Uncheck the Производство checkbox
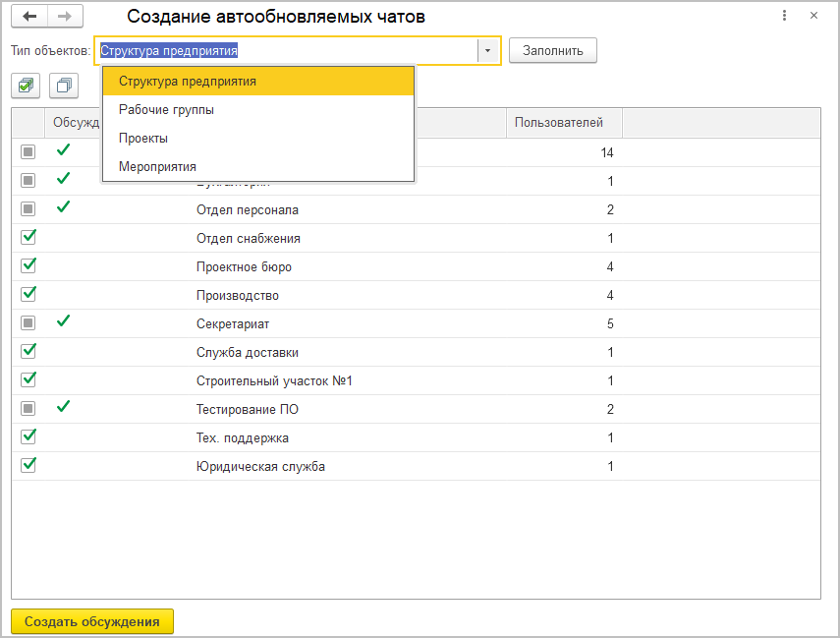 pos(28,294)
